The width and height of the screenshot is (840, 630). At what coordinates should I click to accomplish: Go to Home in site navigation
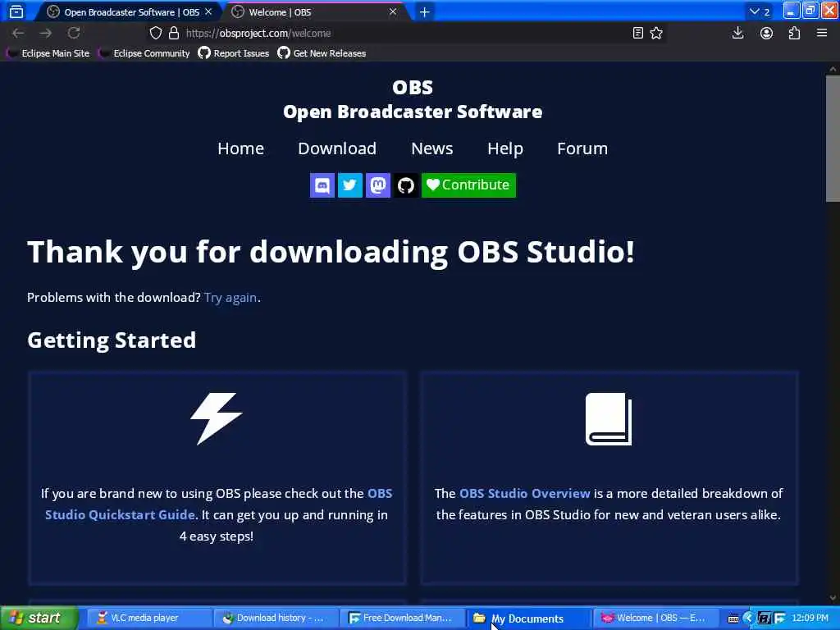pos(240,148)
